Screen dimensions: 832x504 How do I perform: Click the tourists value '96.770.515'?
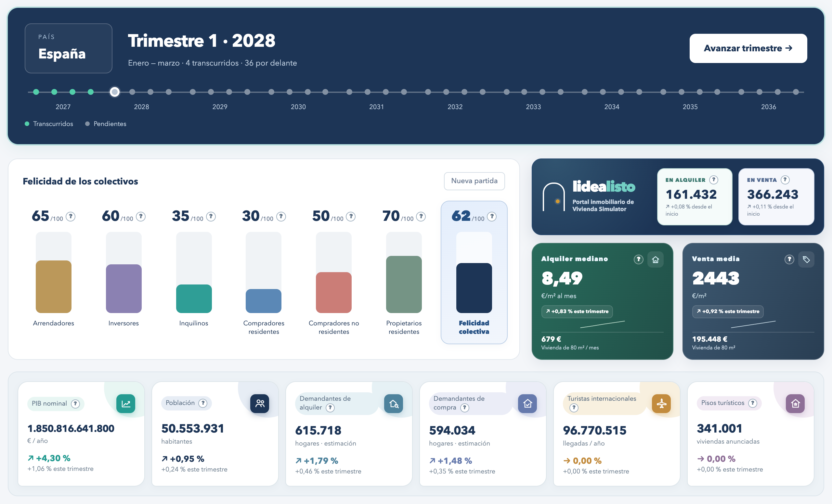[x=595, y=431]
